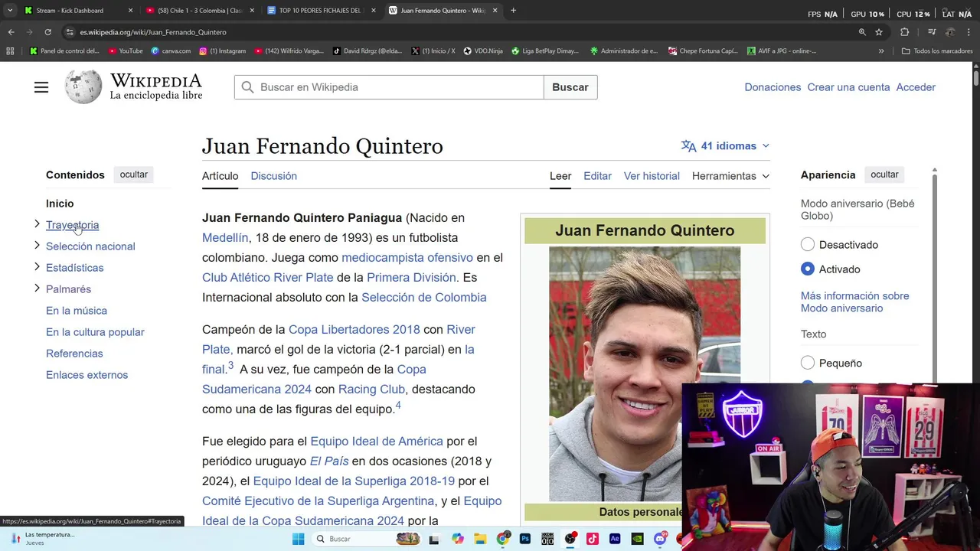This screenshot has height=551, width=980.
Task: Expand the Selección nacional contents section
Action: point(37,246)
